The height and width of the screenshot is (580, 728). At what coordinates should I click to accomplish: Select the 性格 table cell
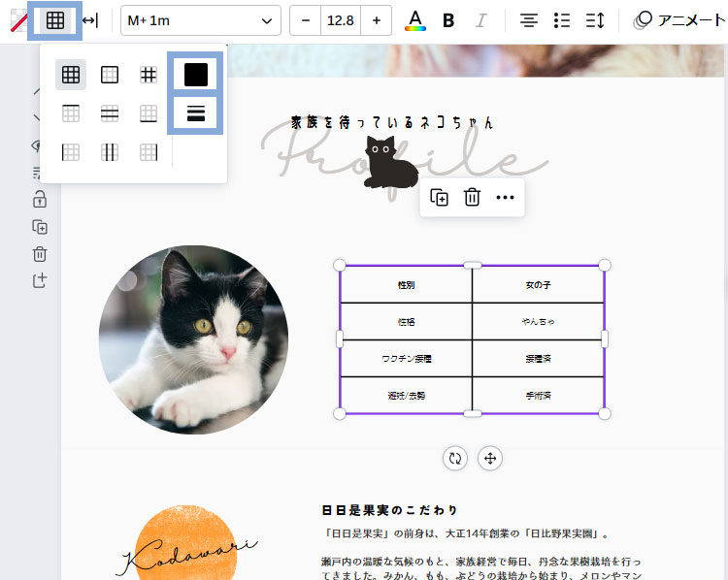tap(406, 322)
